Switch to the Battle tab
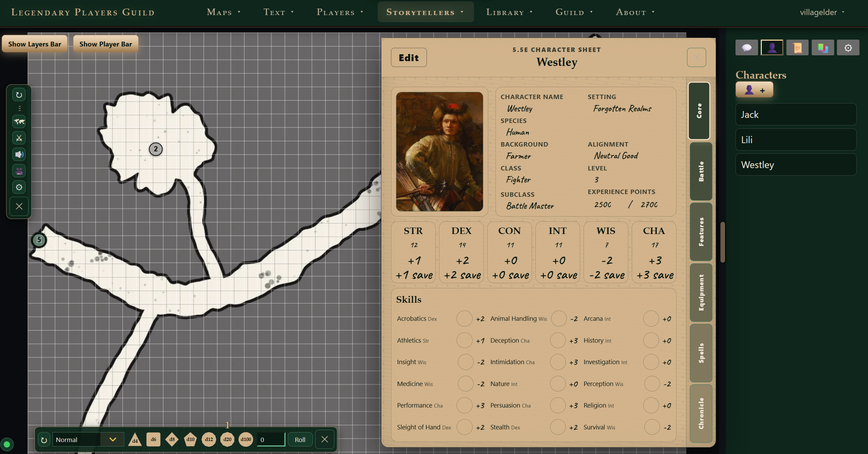 pos(701,171)
